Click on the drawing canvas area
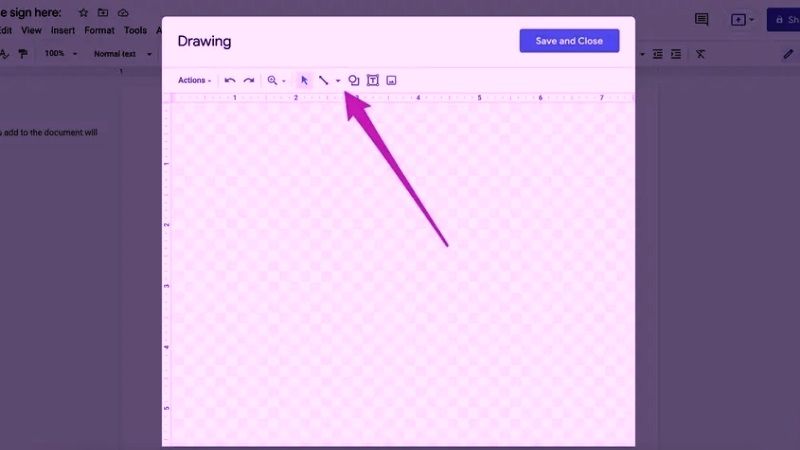The width and height of the screenshot is (800, 450). click(x=403, y=273)
